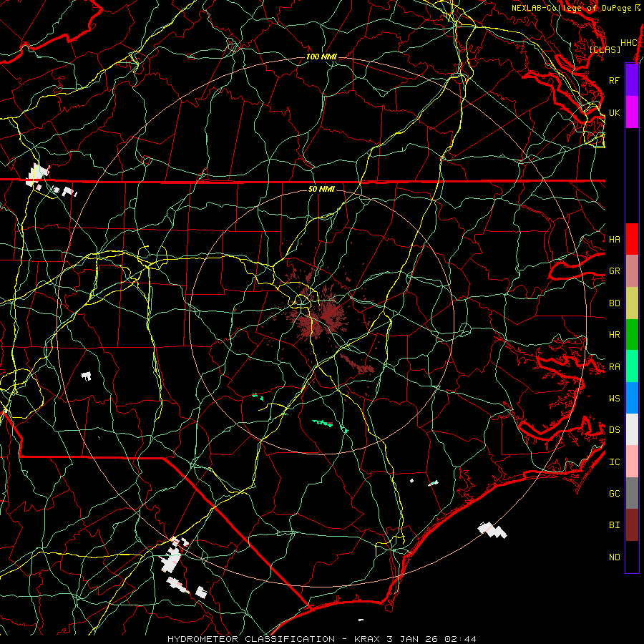644x644 pixels.
Task: Click the "GC" legend label
Action: click(614, 494)
